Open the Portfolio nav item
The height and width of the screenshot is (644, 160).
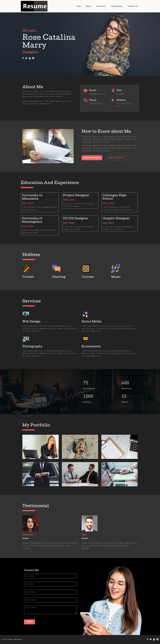[101, 6]
